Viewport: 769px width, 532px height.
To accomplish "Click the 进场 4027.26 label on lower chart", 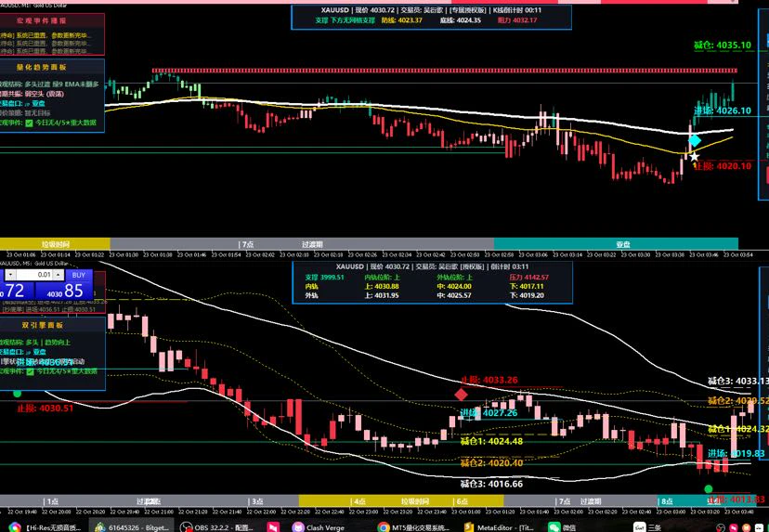I will click(489, 413).
